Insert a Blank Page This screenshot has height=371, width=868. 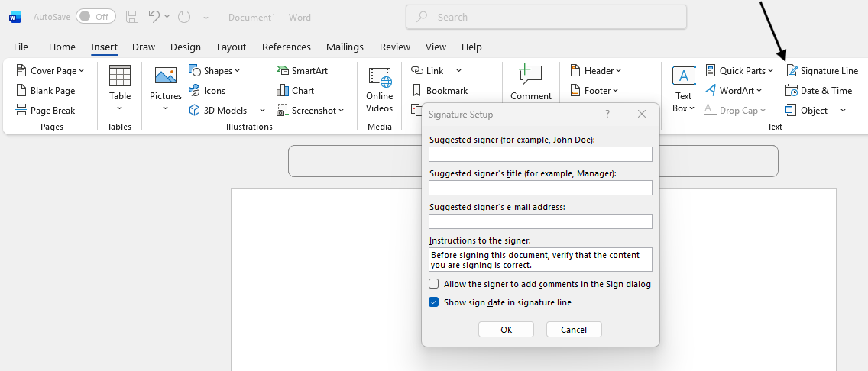pyautogui.click(x=46, y=91)
